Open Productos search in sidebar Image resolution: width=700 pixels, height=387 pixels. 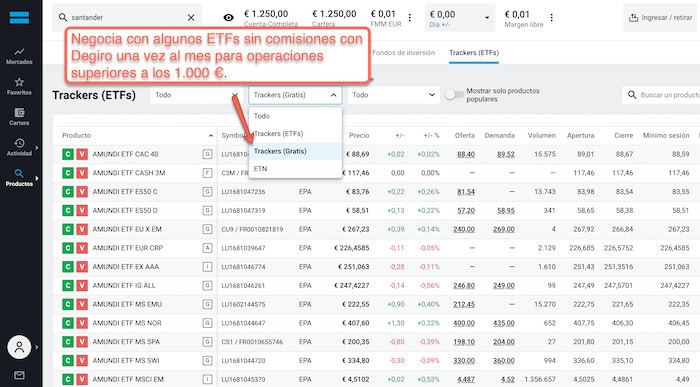tap(19, 177)
